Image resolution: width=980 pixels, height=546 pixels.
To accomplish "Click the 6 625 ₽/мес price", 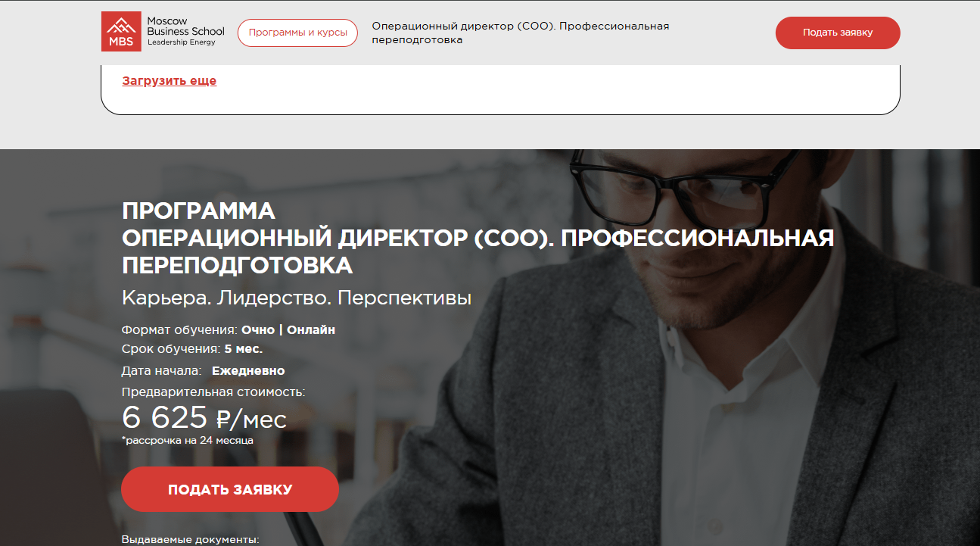I will pyautogui.click(x=204, y=417).
